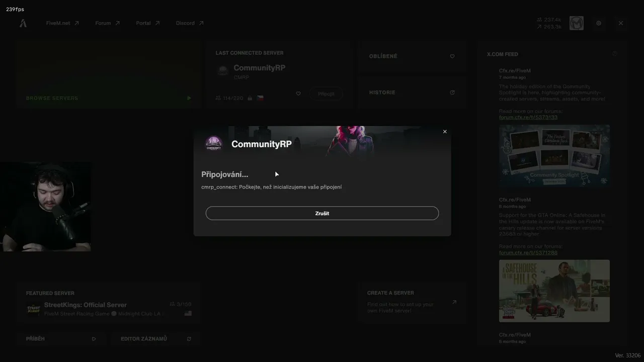Click the StreetKings 3/150 player count
The width and height of the screenshot is (644, 362).
click(181, 304)
